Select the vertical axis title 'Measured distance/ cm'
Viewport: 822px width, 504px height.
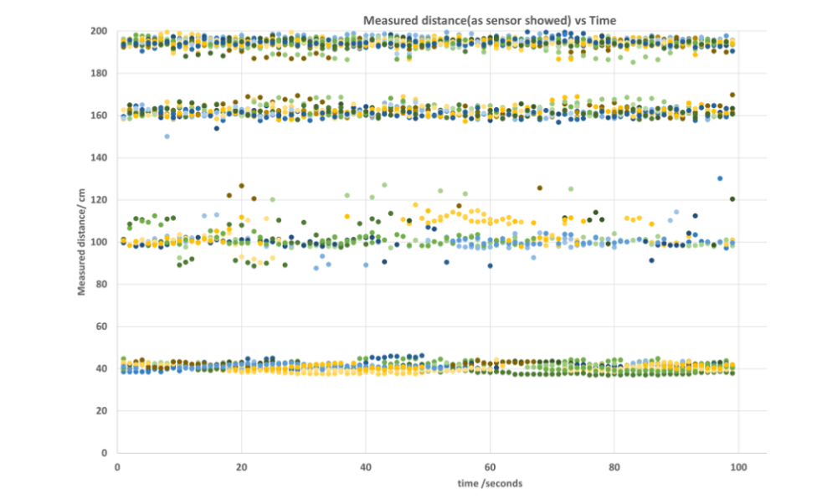(x=83, y=243)
